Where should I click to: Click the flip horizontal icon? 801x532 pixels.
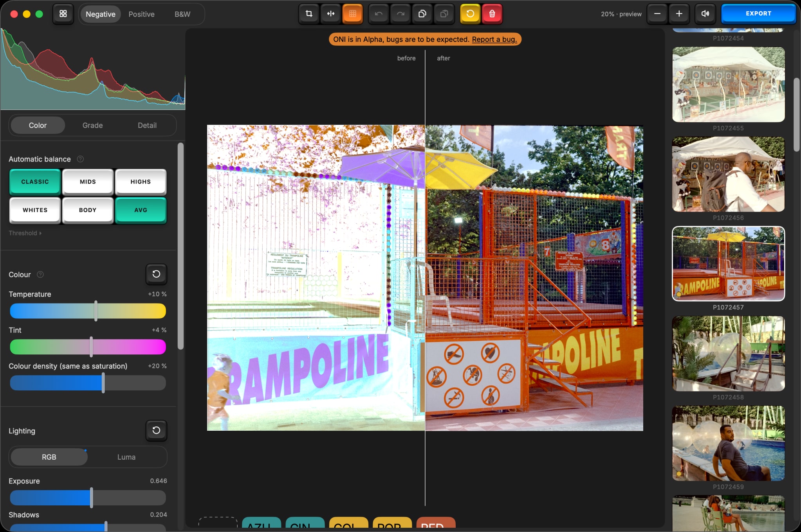click(331, 14)
